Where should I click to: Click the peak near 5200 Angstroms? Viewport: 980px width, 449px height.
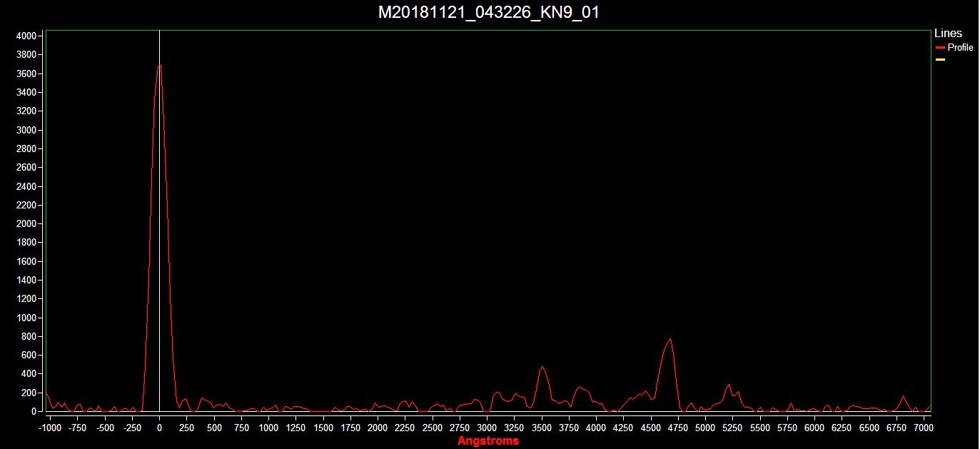[x=729, y=385]
